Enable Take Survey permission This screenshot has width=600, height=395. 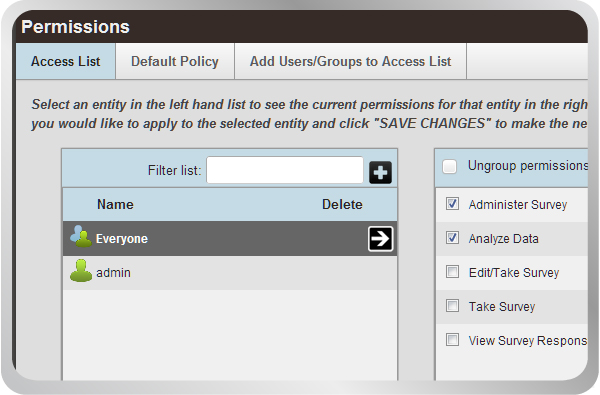click(x=452, y=306)
